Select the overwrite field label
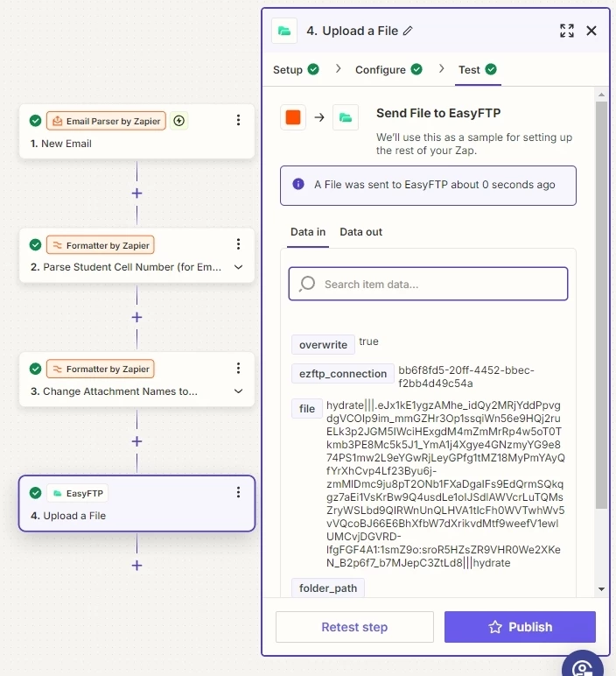The width and height of the screenshot is (616, 676). pos(323,345)
